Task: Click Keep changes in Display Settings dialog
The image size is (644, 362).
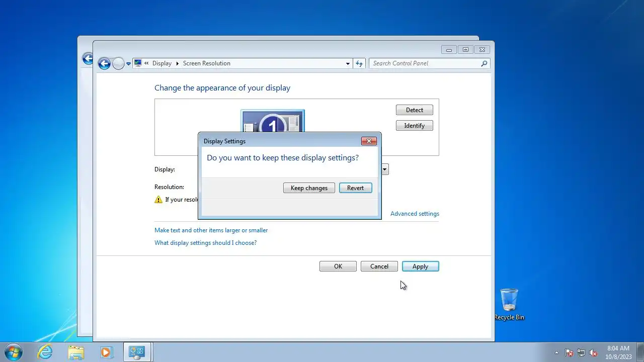Action: pos(309,188)
